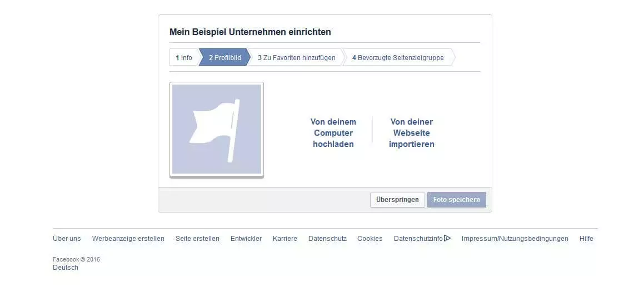This screenshot has height=301, width=644.
Task: Open Impressum/Nutzungsbedingungen link
Action: 515,239
